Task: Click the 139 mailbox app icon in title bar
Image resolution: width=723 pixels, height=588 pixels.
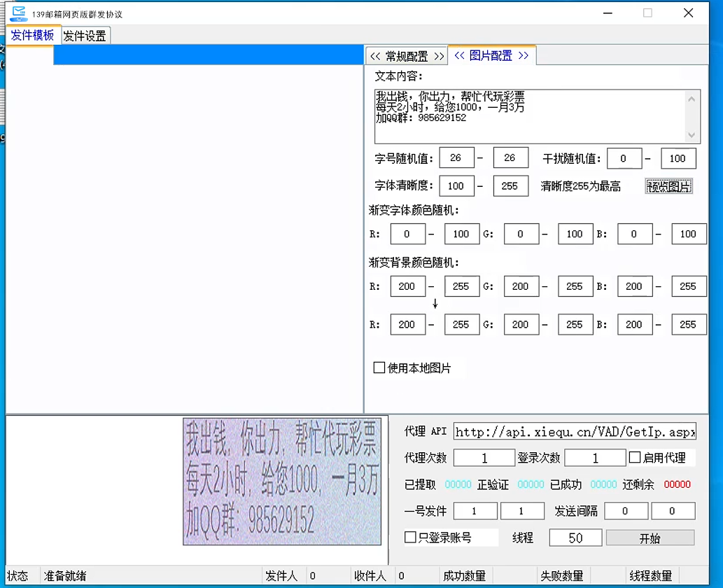Action: [x=19, y=13]
